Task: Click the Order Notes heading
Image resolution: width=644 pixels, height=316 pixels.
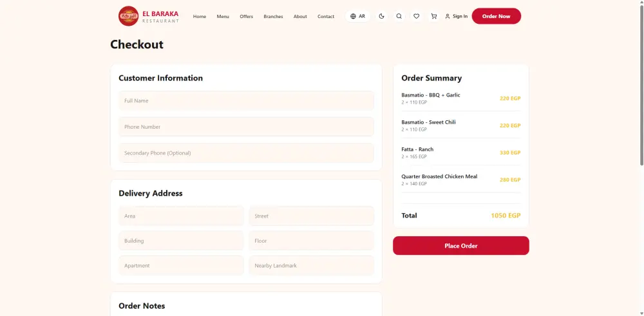Action: (142, 306)
